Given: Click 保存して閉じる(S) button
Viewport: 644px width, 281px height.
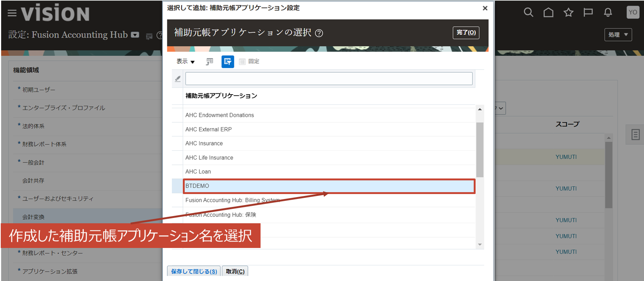Looking at the screenshot, I should (194, 271).
